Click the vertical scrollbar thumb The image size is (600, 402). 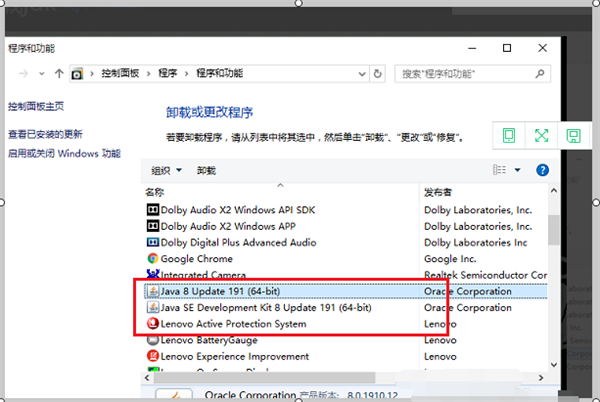pos(554,230)
